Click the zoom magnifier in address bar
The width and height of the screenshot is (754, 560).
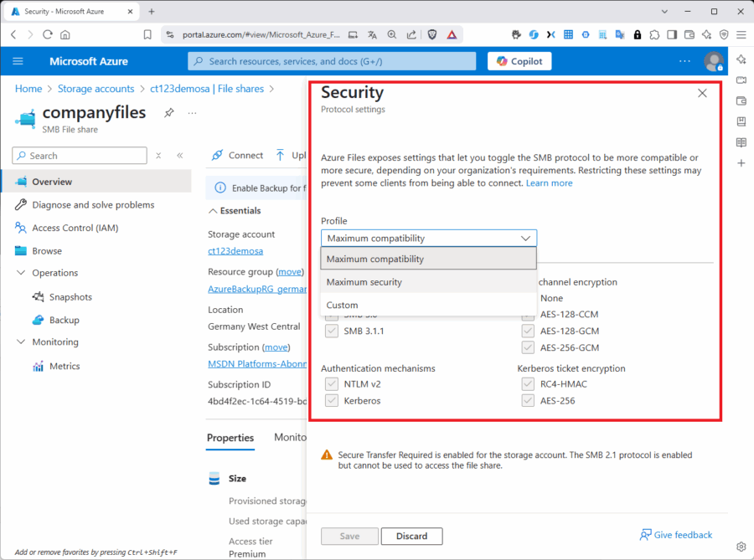point(392,34)
